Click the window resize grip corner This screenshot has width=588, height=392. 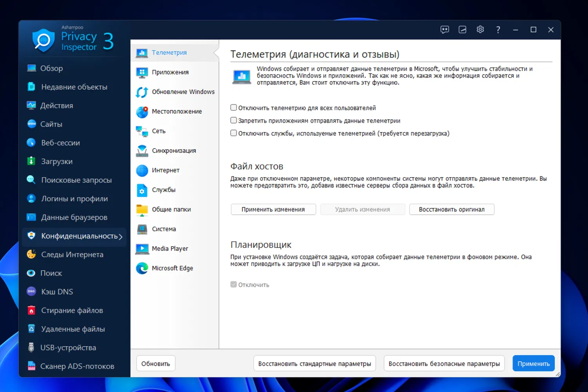coord(557,374)
